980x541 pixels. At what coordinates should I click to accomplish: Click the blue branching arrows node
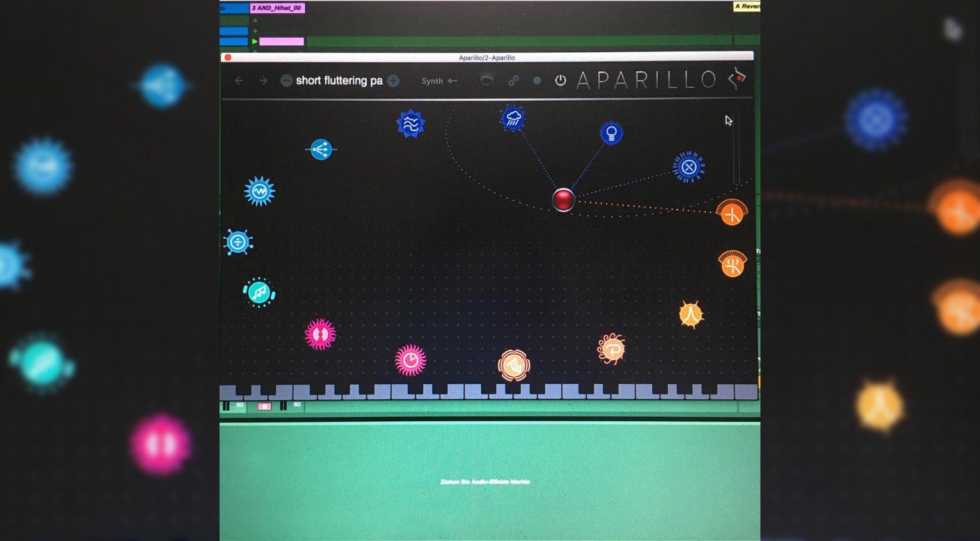click(321, 150)
